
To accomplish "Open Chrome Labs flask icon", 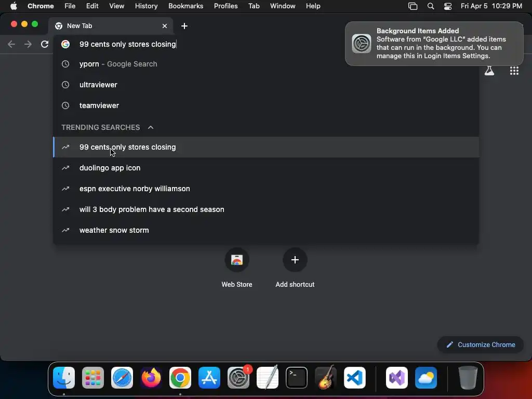I will click(x=489, y=71).
